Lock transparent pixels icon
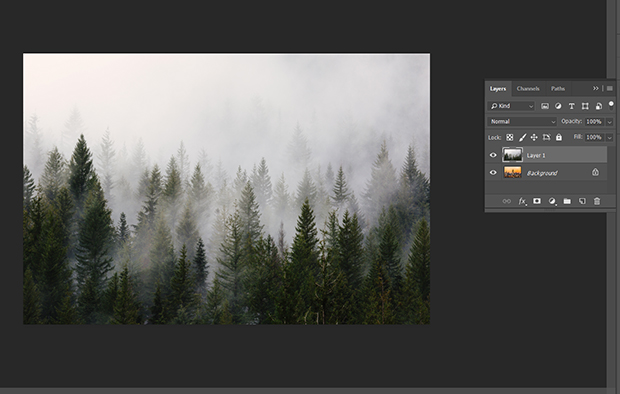 pos(510,138)
